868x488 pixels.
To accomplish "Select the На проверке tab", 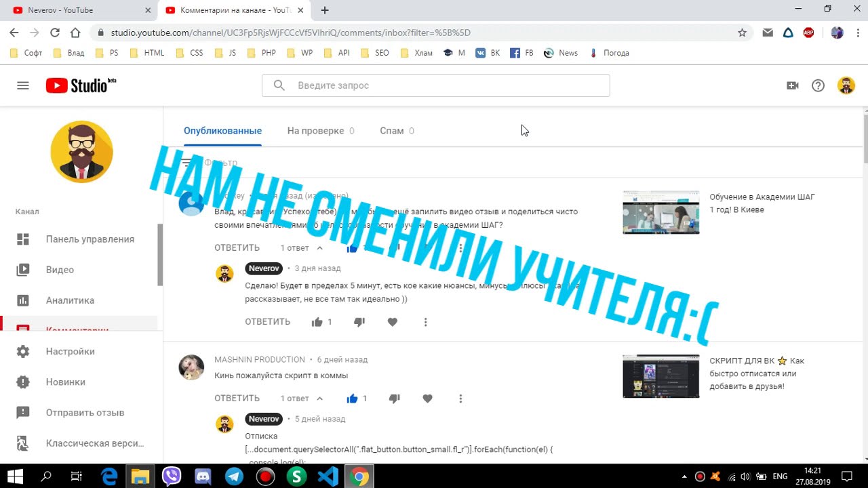I will click(x=320, y=131).
